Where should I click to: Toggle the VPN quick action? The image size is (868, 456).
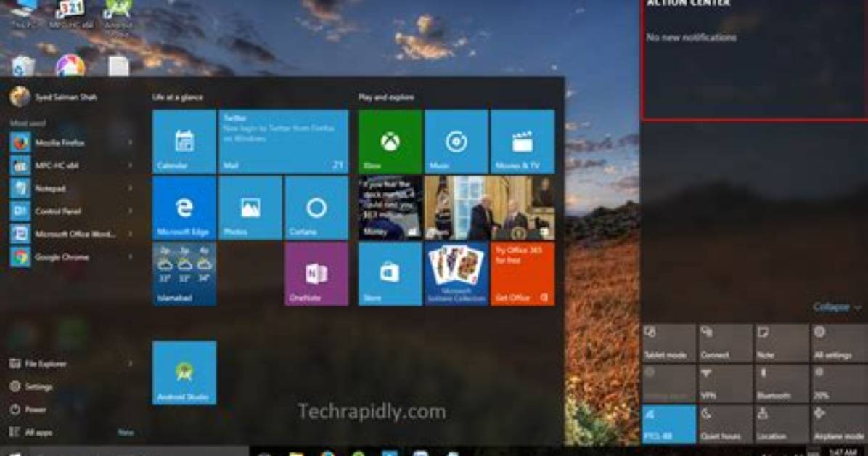[725, 383]
